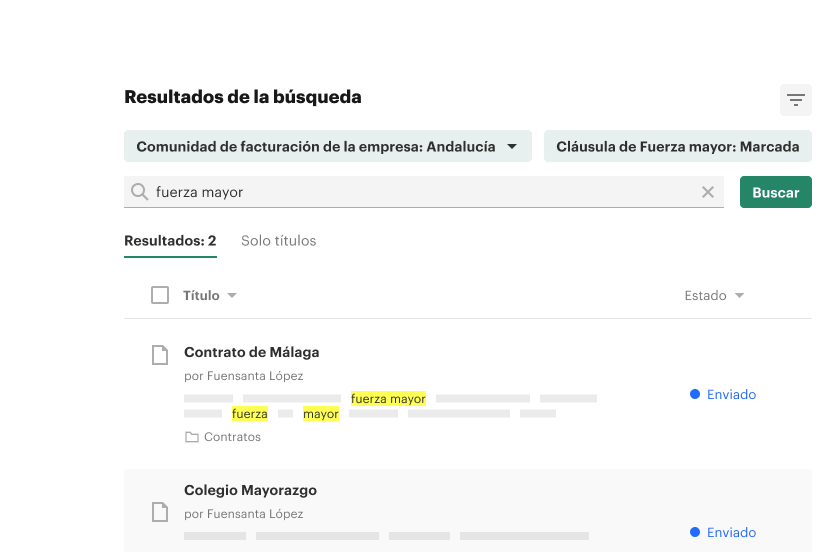Click the magnifying glass search icon
Screen dimensions: 840x552
tap(140, 192)
